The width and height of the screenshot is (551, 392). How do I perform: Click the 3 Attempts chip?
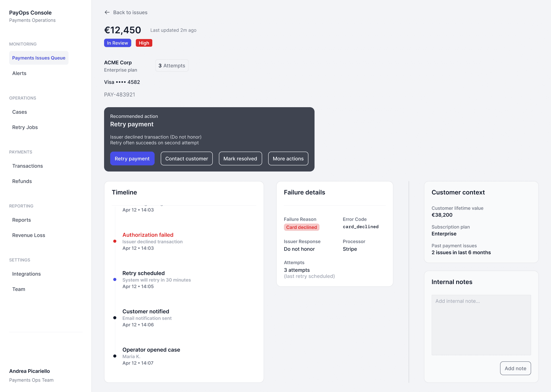(172, 66)
